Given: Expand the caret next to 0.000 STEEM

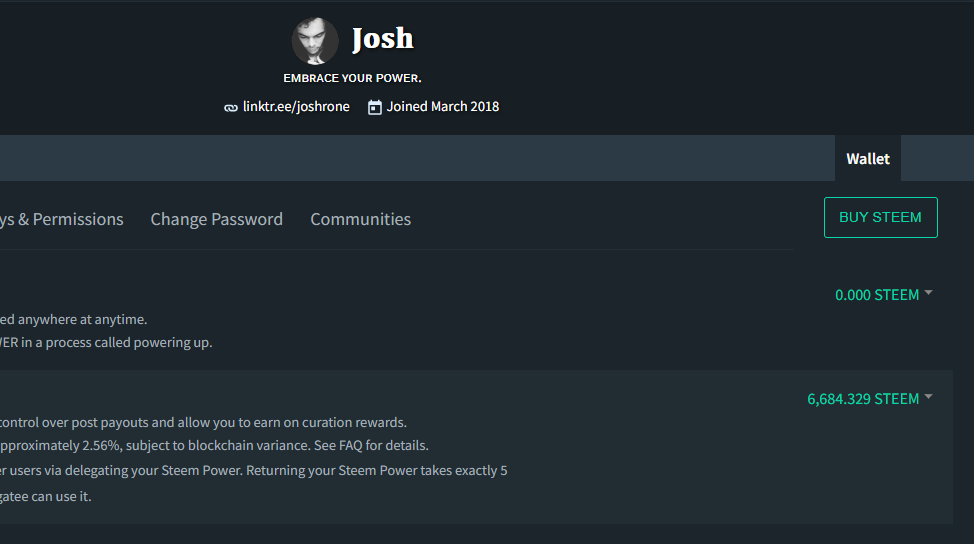Looking at the screenshot, I should [928, 293].
